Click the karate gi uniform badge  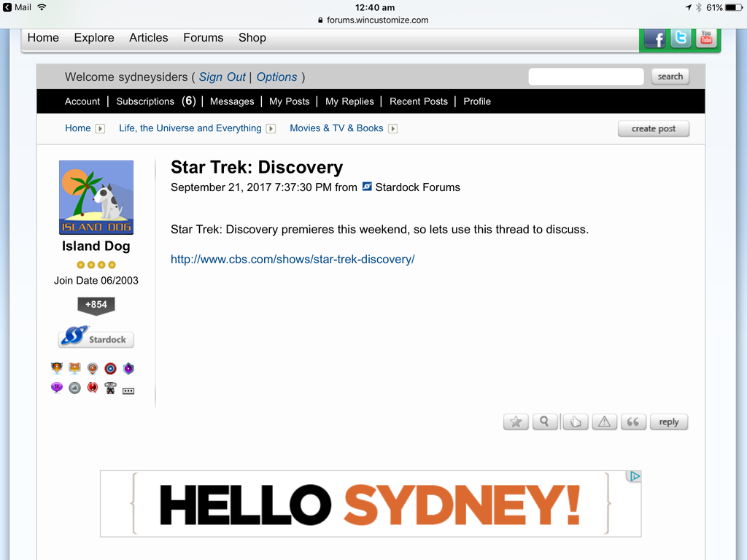[111, 388]
